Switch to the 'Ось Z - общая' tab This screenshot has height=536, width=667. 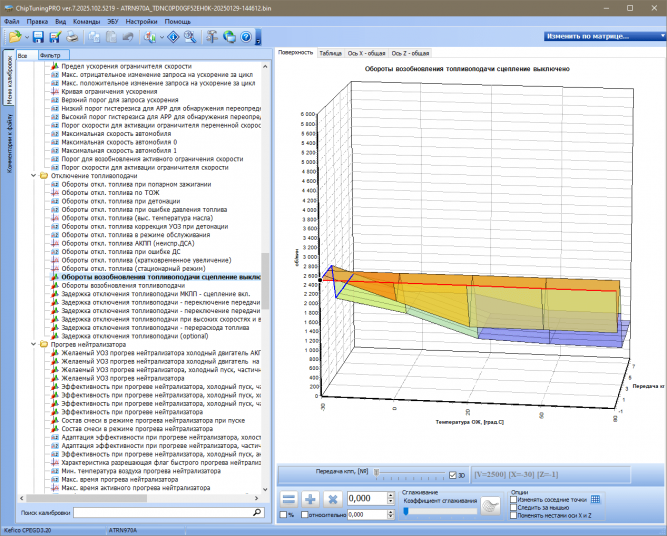(410, 53)
